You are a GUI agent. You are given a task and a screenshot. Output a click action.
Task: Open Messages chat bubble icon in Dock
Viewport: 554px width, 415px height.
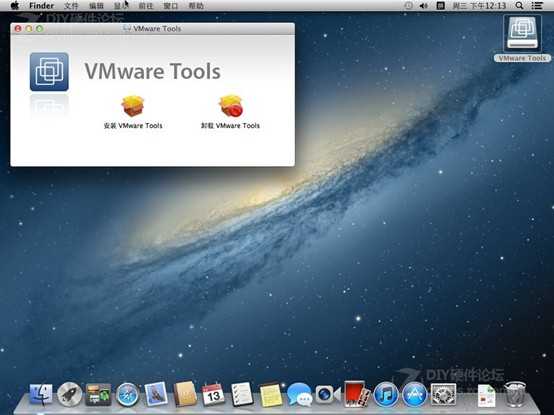(299, 395)
